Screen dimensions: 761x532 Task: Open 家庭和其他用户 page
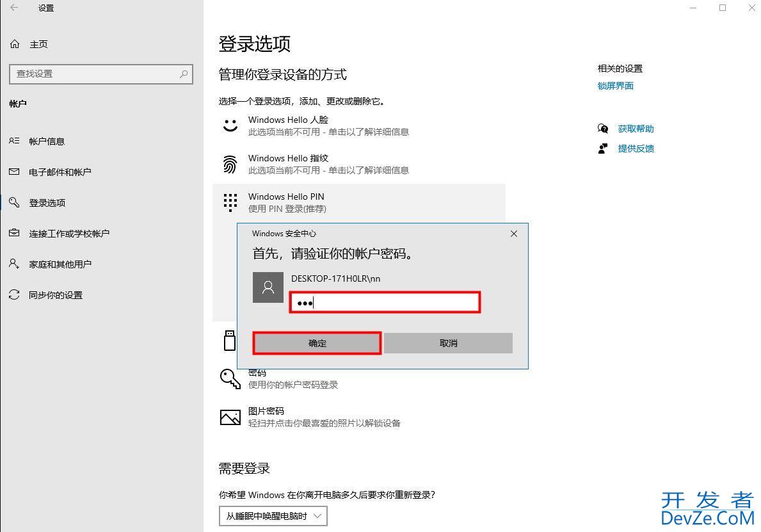click(60, 264)
